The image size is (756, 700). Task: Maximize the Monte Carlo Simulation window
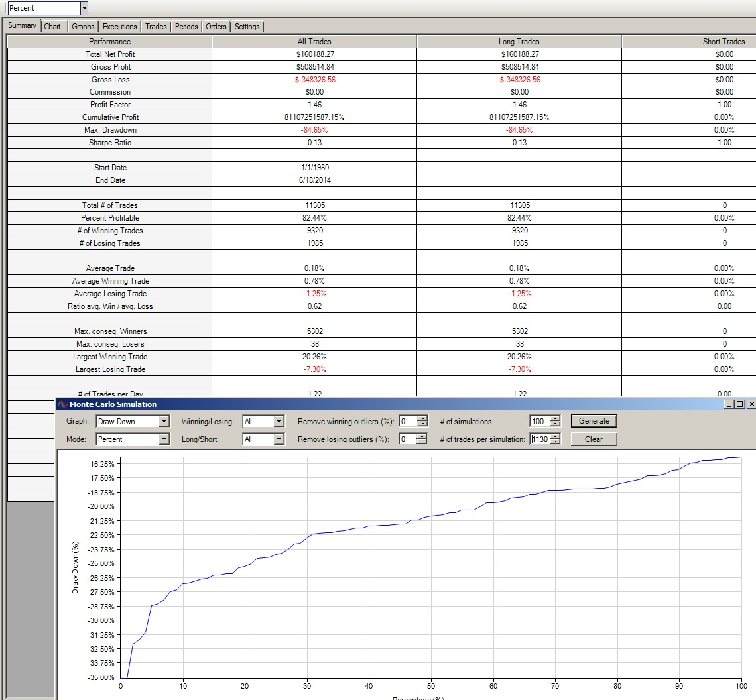(x=741, y=404)
